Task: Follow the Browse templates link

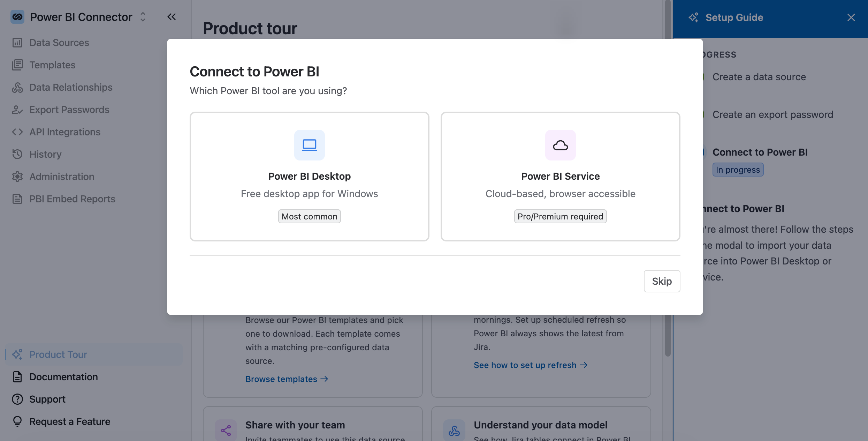Action: click(x=287, y=379)
